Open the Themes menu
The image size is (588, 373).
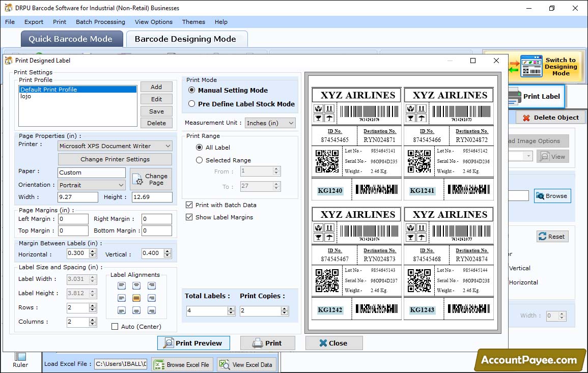coord(193,22)
